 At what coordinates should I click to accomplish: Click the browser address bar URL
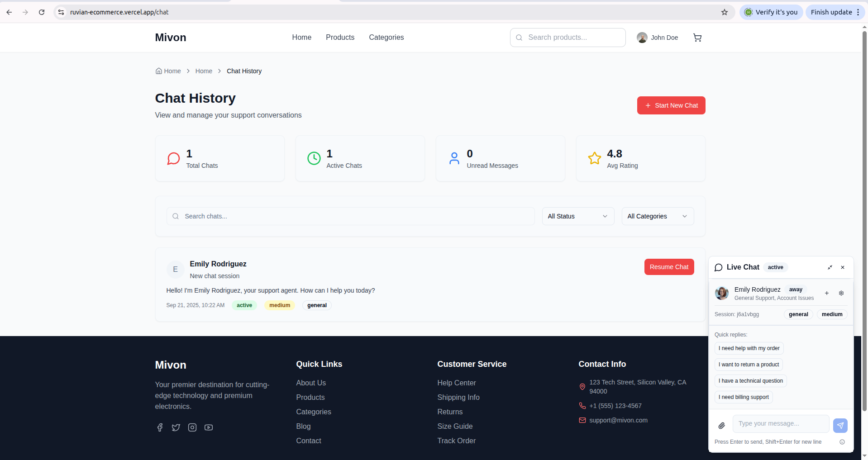point(119,12)
